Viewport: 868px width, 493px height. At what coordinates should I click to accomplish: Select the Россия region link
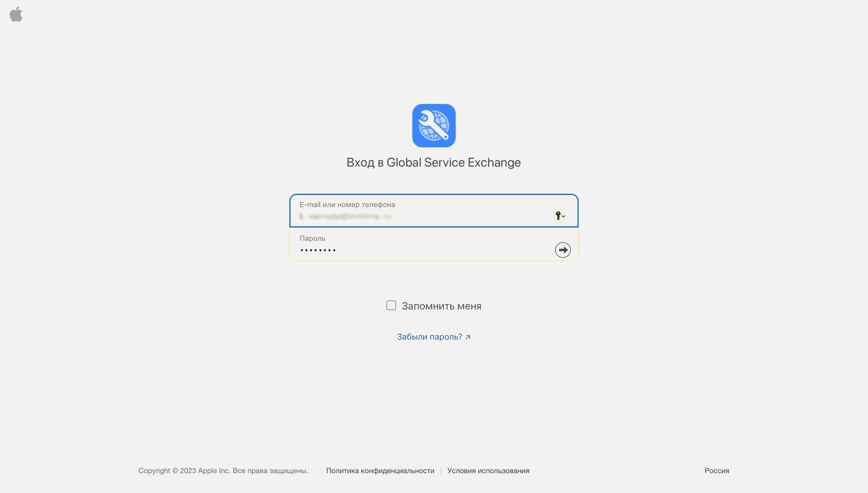pyautogui.click(x=717, y=471)
